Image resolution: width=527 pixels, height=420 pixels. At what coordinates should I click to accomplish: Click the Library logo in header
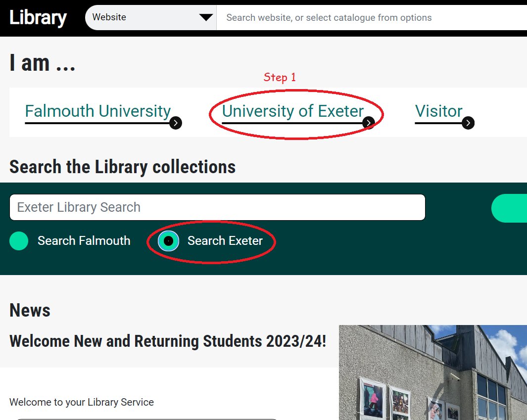pos(38,17)
